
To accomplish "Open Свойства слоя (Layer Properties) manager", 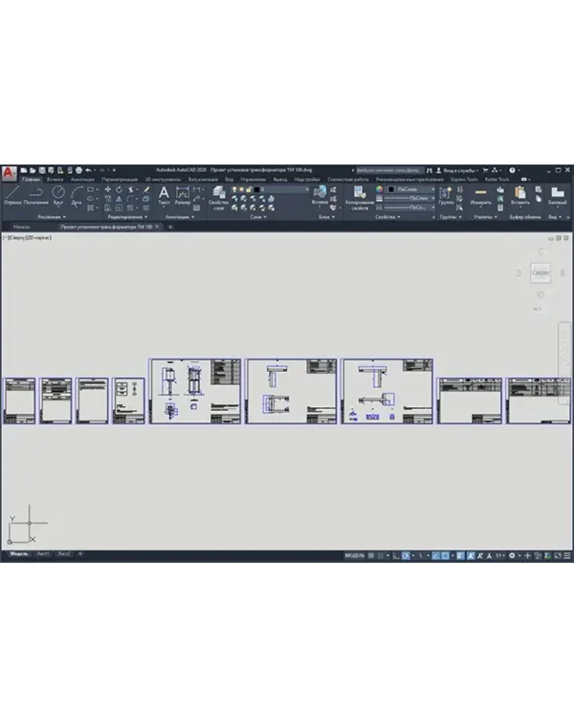I will click(218, 194).
